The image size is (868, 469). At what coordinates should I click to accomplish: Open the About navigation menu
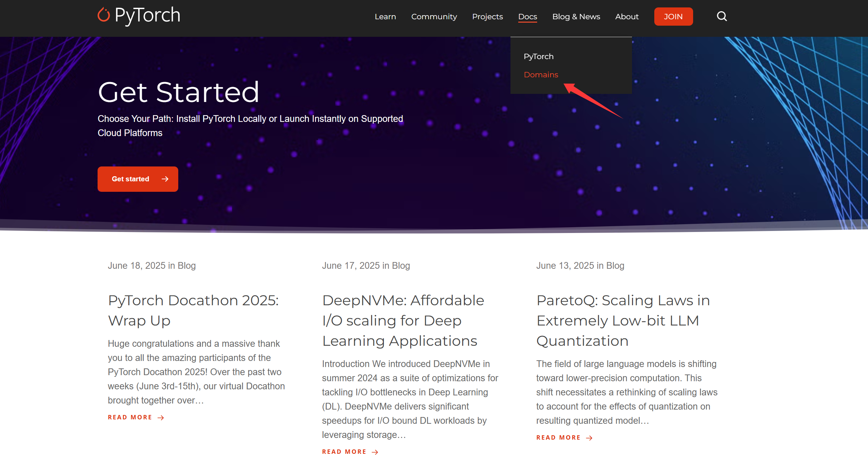tap(627, 17)
